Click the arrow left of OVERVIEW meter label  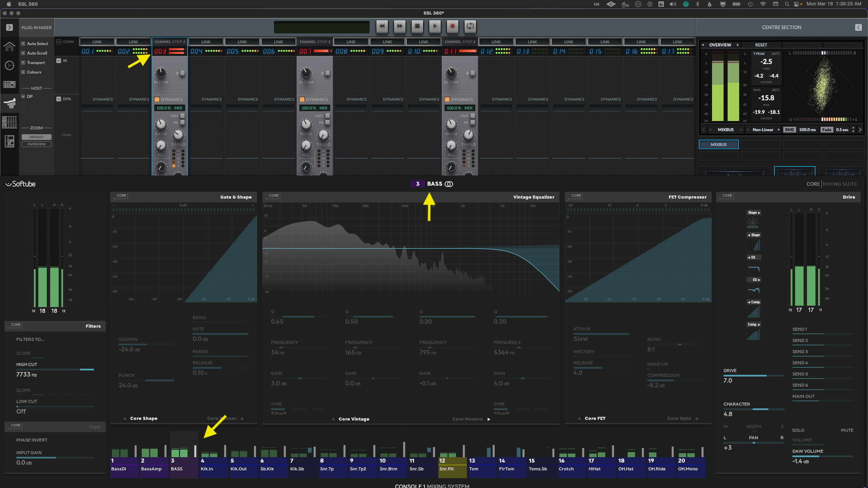(x=703, y=45)
